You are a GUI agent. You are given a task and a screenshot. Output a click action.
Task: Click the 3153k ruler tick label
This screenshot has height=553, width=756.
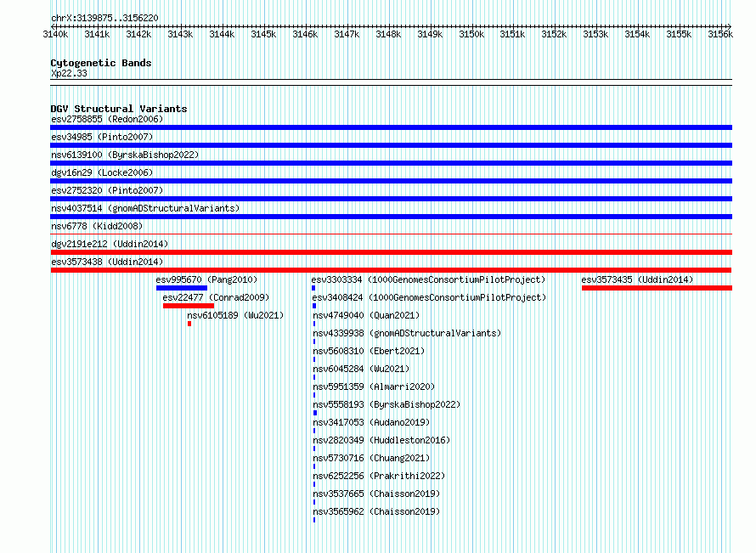[595, 34]
